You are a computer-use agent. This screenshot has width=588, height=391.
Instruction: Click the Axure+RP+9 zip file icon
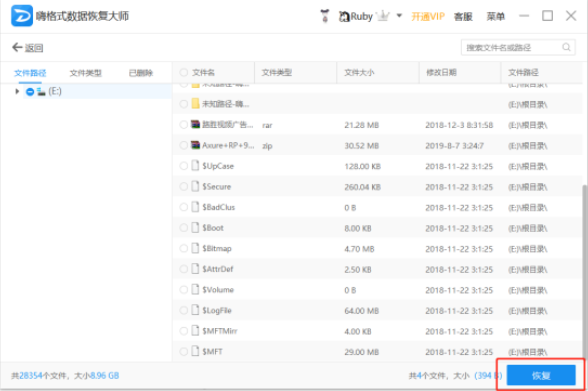pos(195,145)
